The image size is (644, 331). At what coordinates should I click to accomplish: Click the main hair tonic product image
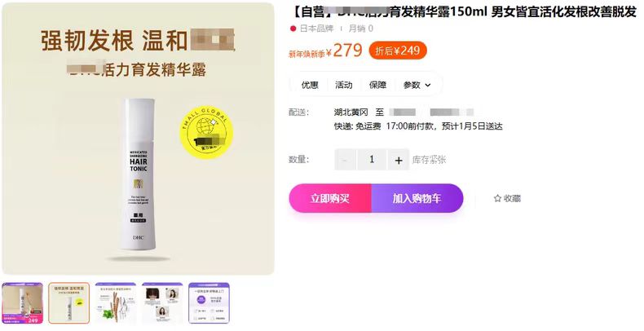pos(138,139)
